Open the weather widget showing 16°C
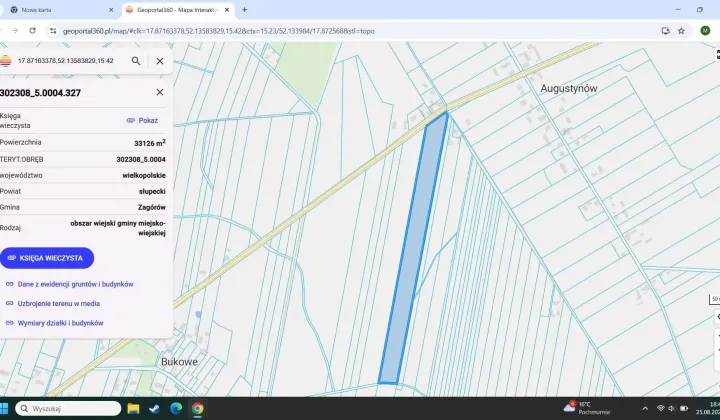Viewport: 720px width, 420px height. pos(587,408)
